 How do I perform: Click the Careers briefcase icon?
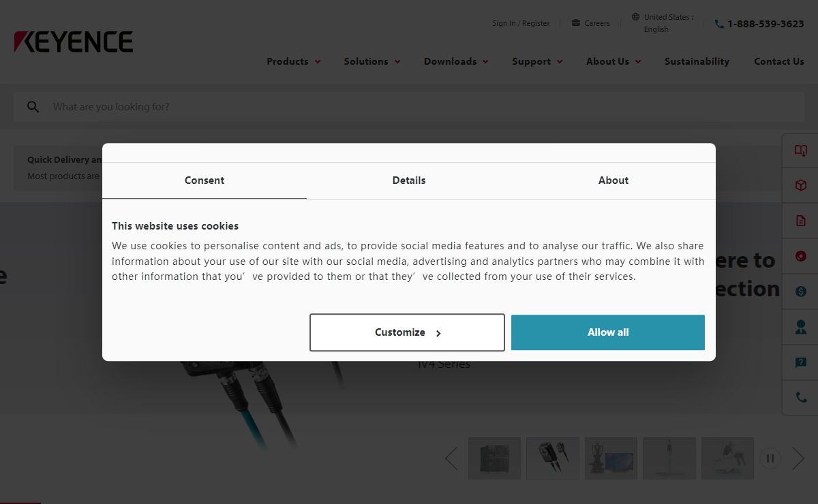[576, 23]
